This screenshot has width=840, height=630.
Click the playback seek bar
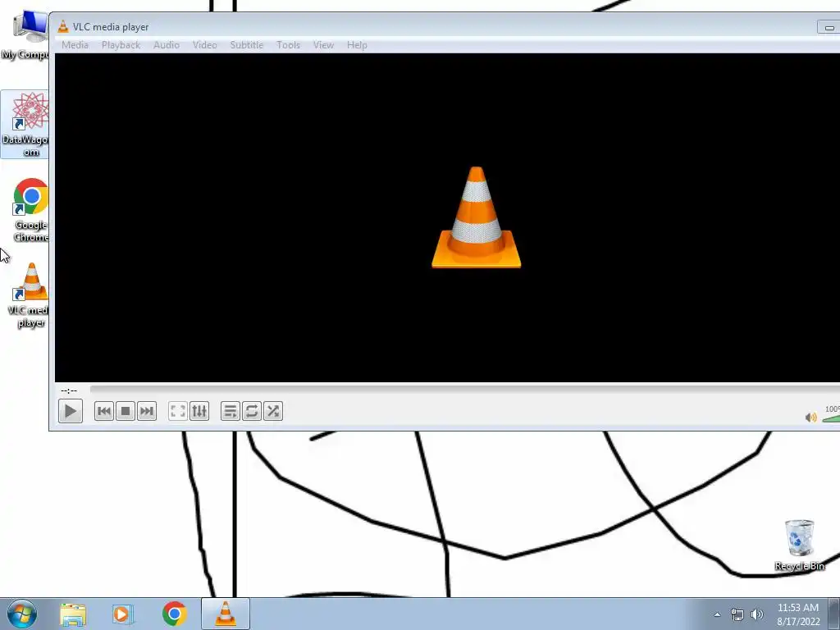465,390
